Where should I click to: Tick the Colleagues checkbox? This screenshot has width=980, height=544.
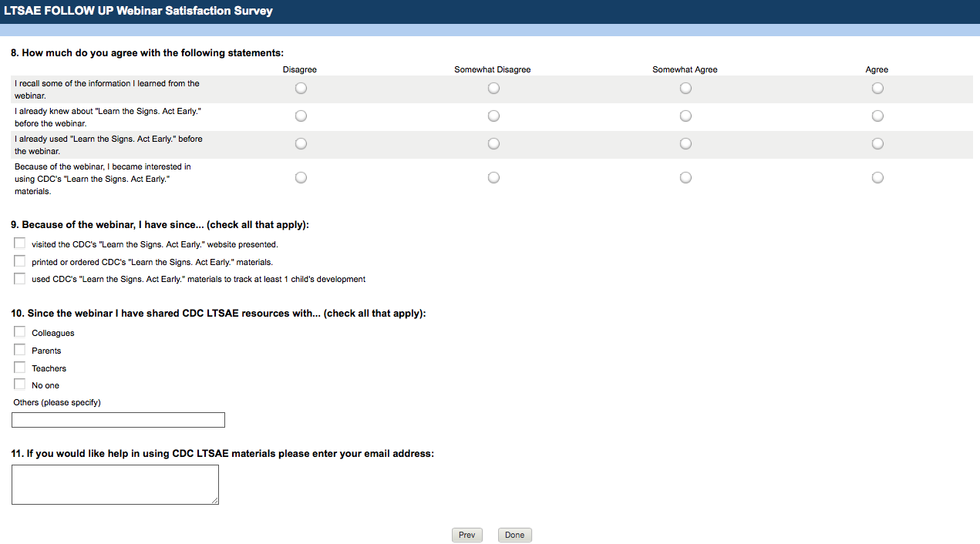pyautogui.click(x=19, y=332)
